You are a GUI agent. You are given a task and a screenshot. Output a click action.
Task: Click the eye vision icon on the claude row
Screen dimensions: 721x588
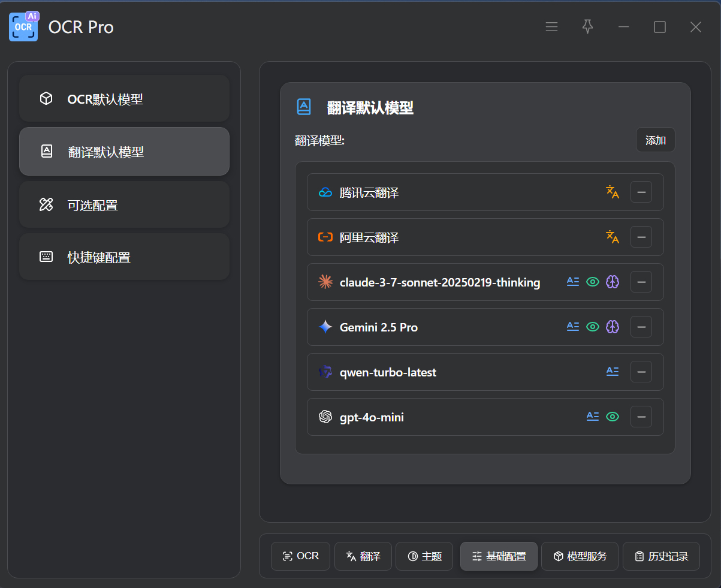pos(593,282)
